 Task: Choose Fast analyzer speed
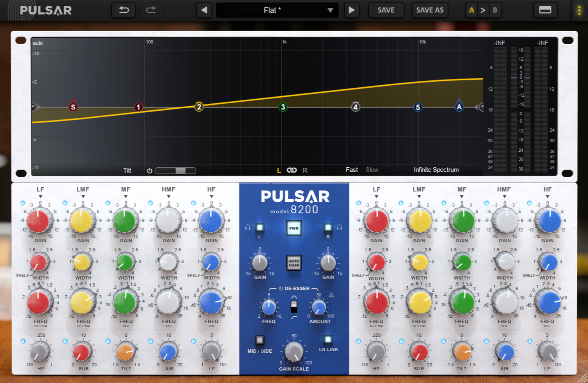pyautogui.click(x=351, y=170)
